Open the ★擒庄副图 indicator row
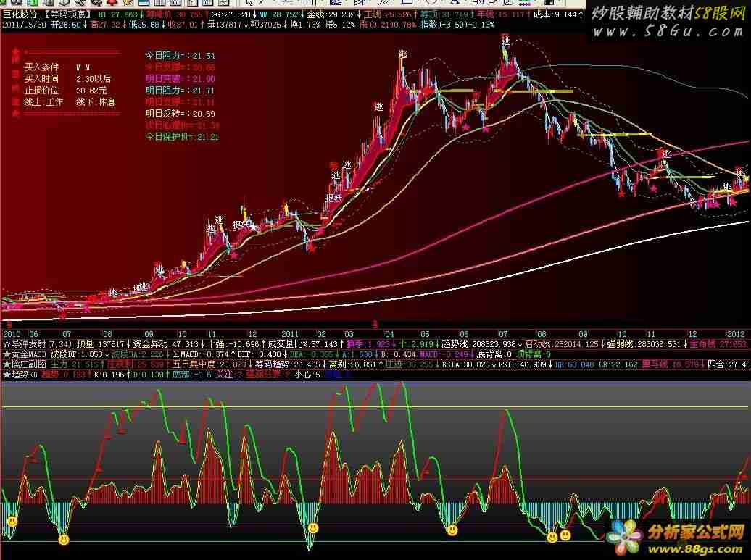The height and width of the screenshot is (560, 751). pyautogui.click(x=25, y=364)
